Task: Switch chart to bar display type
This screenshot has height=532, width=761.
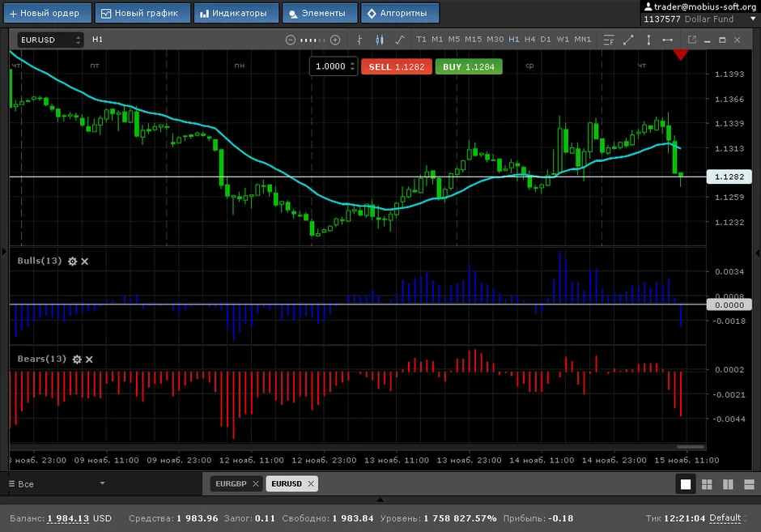Action: pyautogui.click(x=359, y=40)
